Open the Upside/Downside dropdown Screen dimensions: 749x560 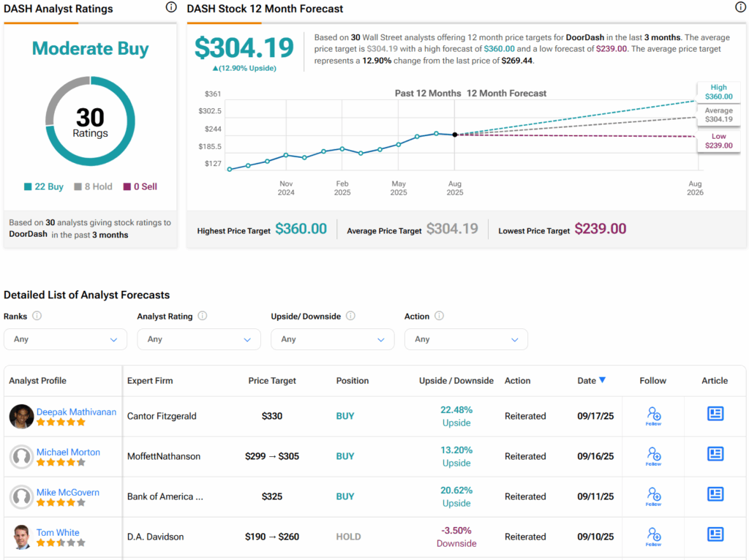coord(333,339)
